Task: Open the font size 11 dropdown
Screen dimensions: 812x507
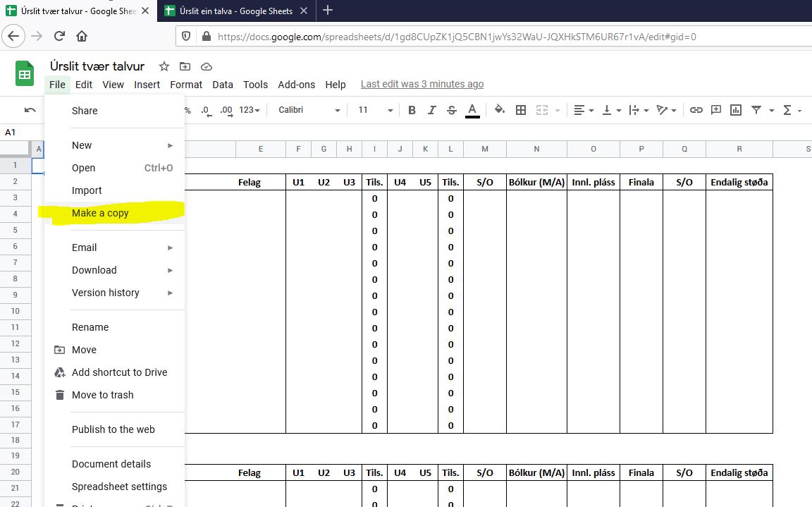Action: pos(375,110)
